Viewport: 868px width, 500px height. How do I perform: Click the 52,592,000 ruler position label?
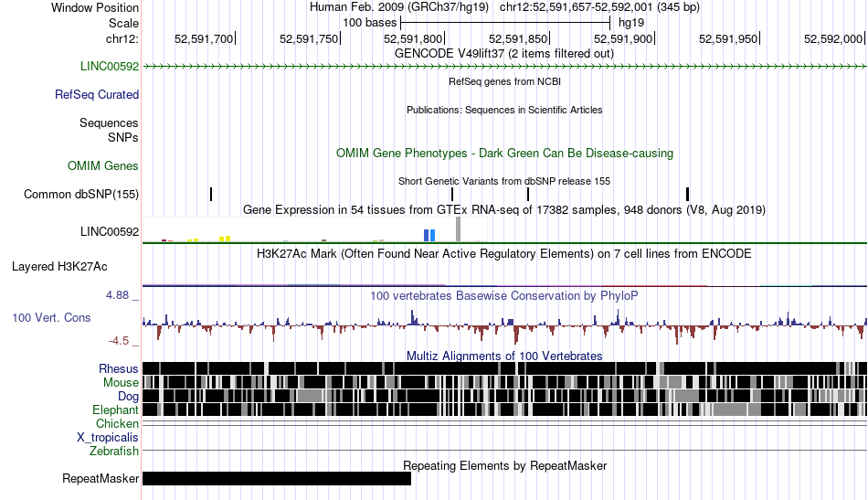pyautogui.click(x=833, y=38)
